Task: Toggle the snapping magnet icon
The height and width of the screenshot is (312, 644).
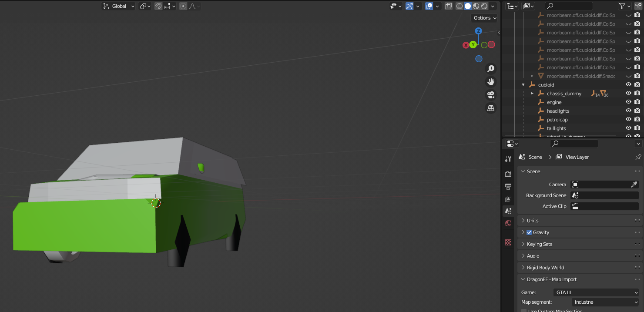Action: (158, 6)
